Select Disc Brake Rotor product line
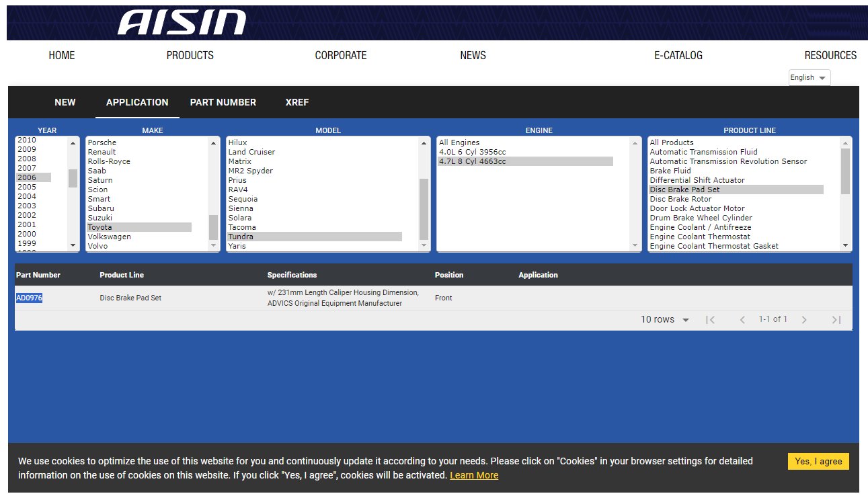The image size is (868, 502). [x=680, y=199]
